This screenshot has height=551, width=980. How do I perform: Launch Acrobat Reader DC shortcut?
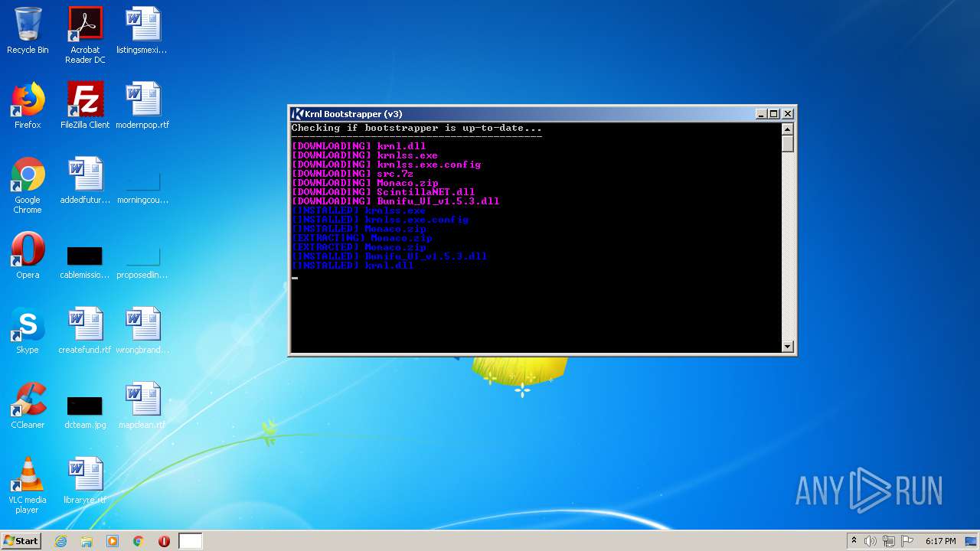click(x=85, y=35)
